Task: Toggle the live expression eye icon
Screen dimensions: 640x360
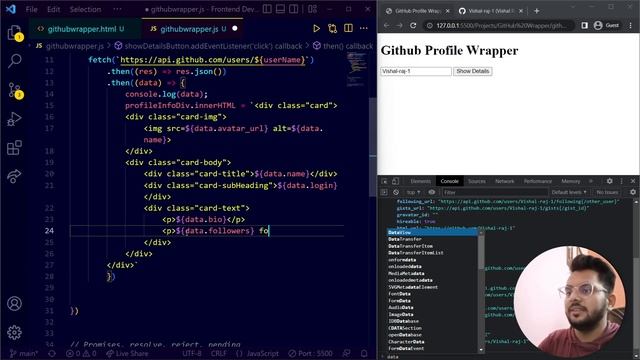Action: [x=432, y=192]
